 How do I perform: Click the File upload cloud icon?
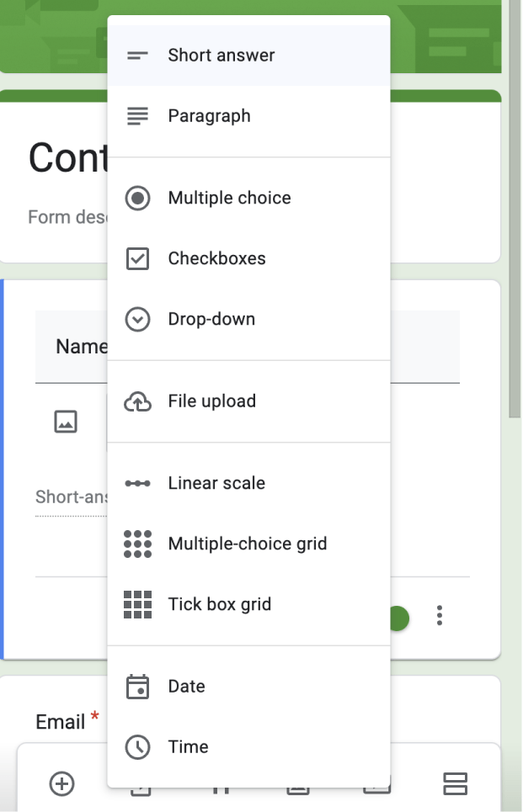point(137,402)
